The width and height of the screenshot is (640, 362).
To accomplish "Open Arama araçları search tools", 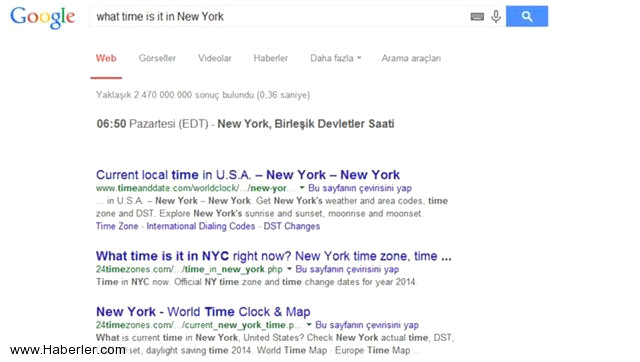I will (411, 58).
